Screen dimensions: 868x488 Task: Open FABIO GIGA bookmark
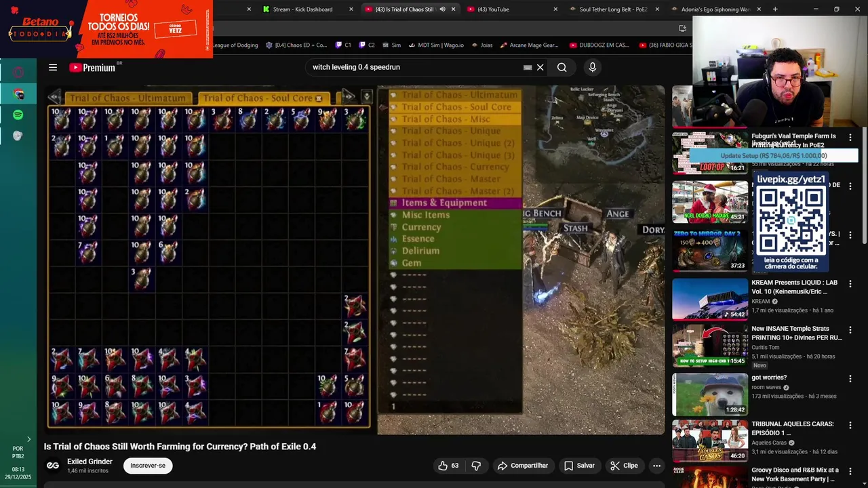coord(665,45)
